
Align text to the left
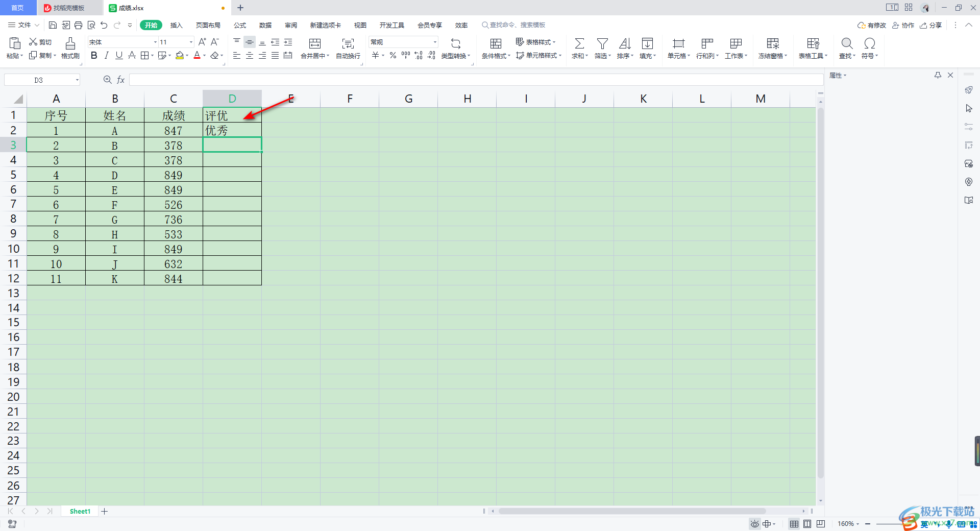coord(237,56)
